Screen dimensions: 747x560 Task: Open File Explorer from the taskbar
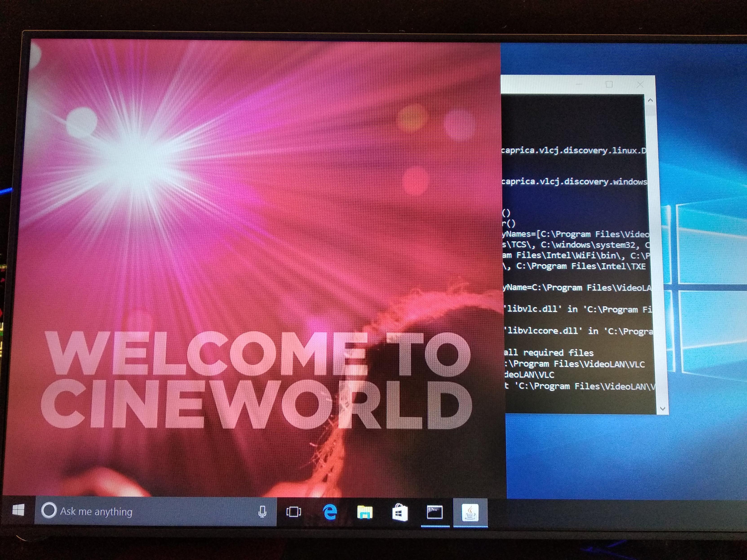pos(365,512)
